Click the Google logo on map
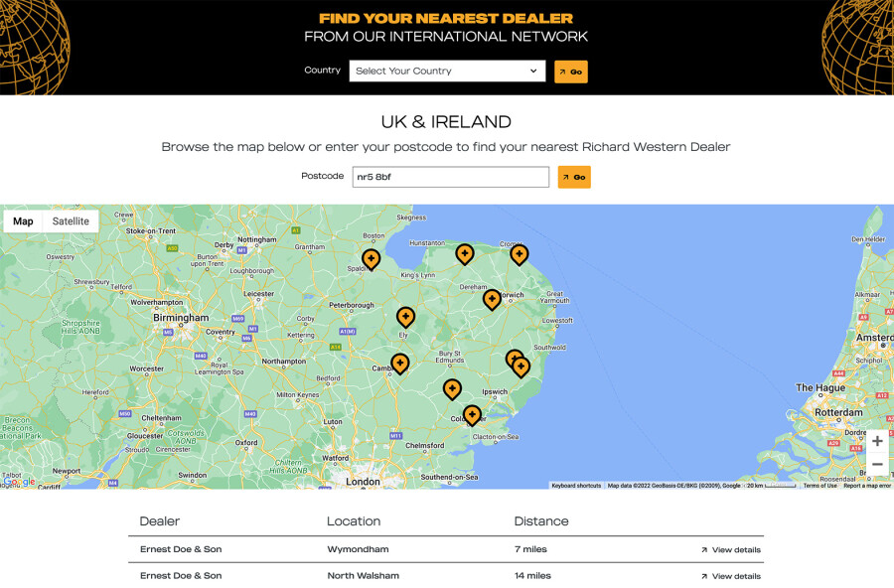Image resolution: width=894 pixels, height=588 pixels. (18, 482)
